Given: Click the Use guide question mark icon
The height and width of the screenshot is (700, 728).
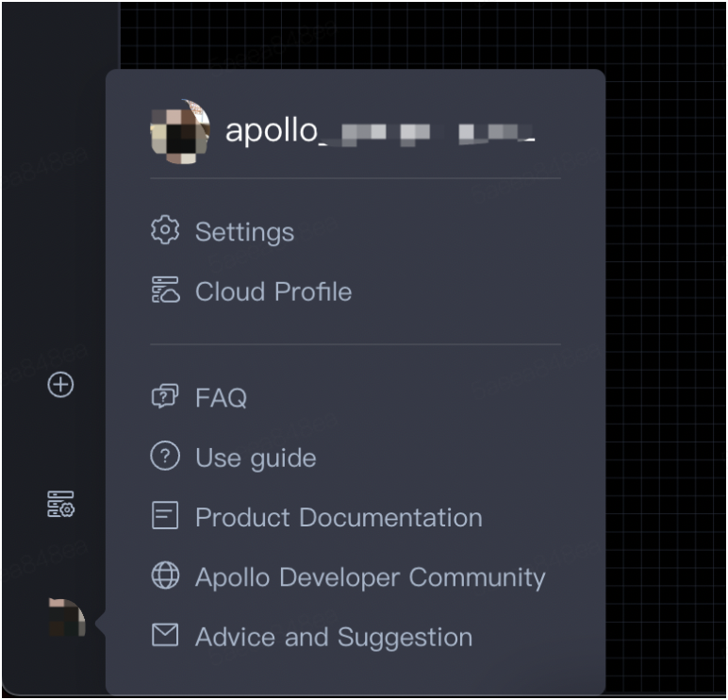Looking at the screenshot, I should (x=165, y=456).
